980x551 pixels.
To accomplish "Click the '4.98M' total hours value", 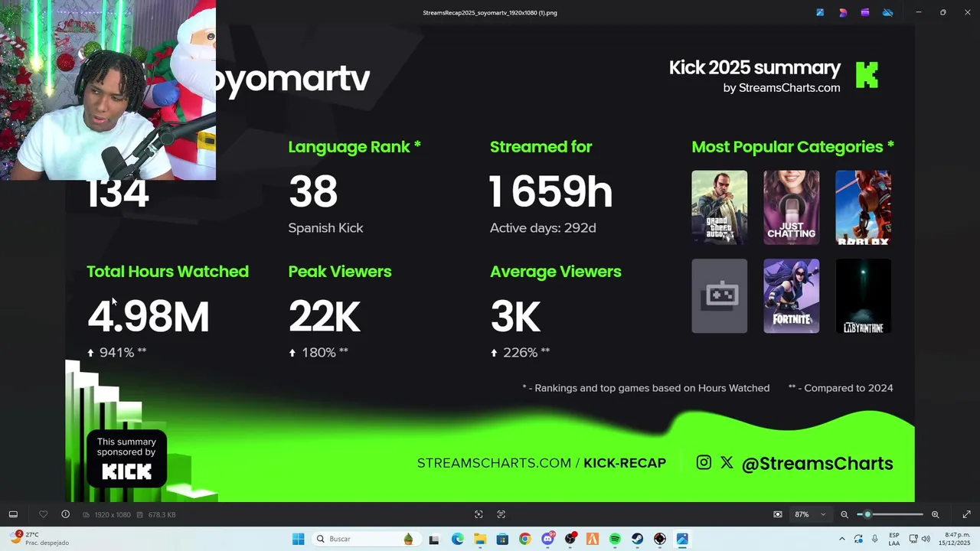I will click(148, 317).
